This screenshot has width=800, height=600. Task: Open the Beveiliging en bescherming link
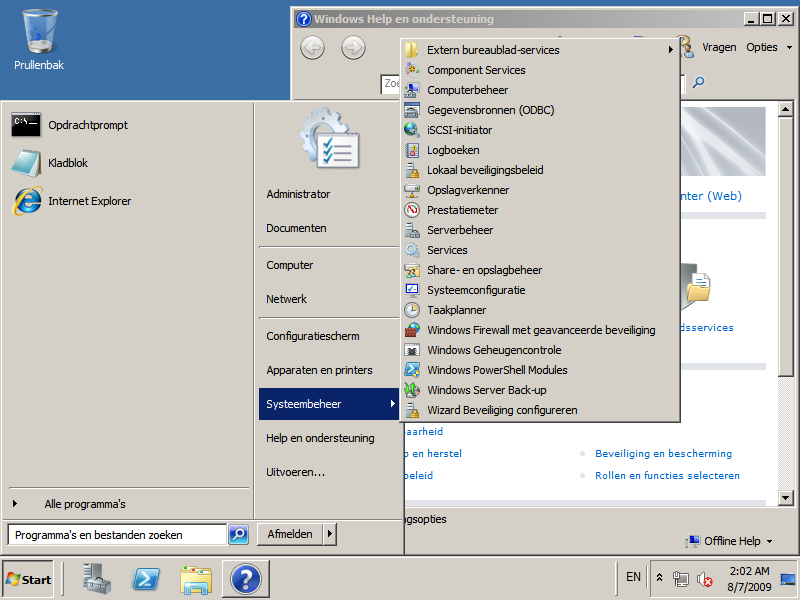click(663, 454)
